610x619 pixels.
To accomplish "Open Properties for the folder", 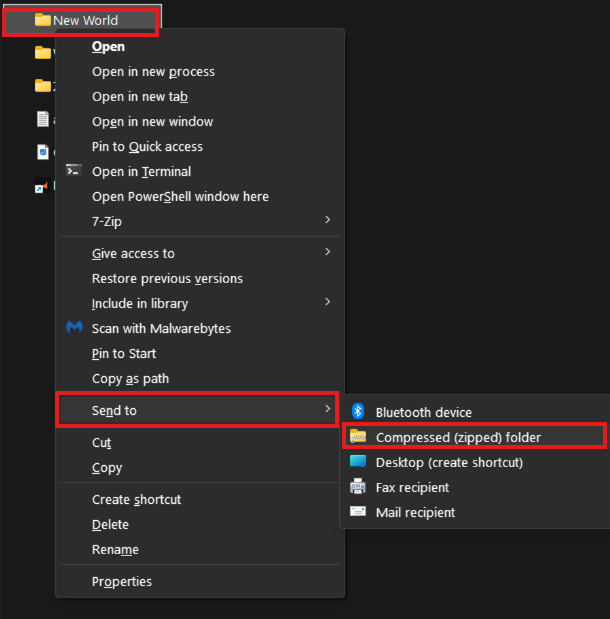I will tap(122, 581).
